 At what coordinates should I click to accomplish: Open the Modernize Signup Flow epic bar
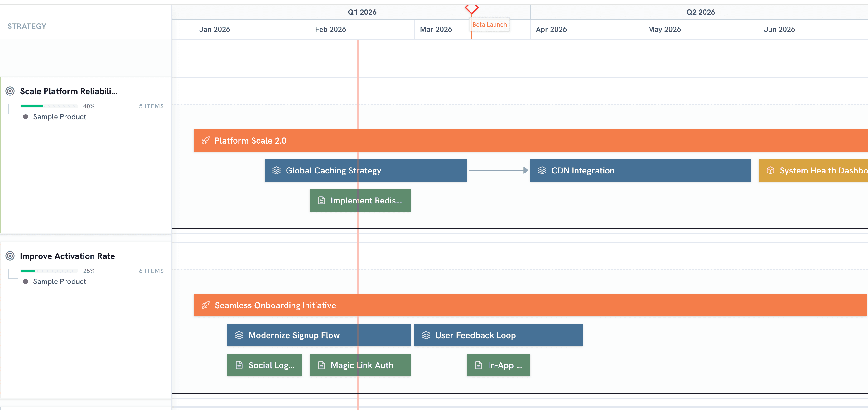click(318, 335)
